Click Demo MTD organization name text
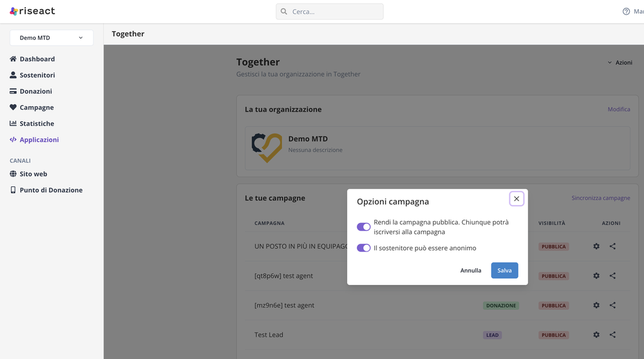 308,139
